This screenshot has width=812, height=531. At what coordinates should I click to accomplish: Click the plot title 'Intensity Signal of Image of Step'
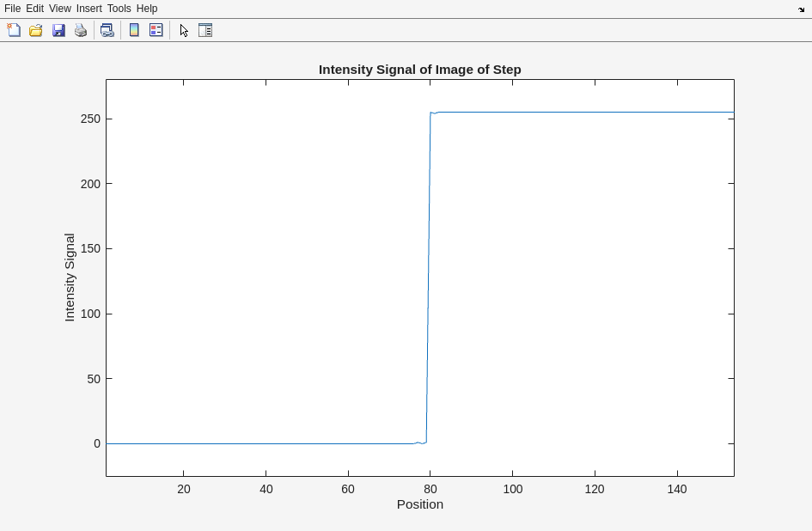pos(419,70)
